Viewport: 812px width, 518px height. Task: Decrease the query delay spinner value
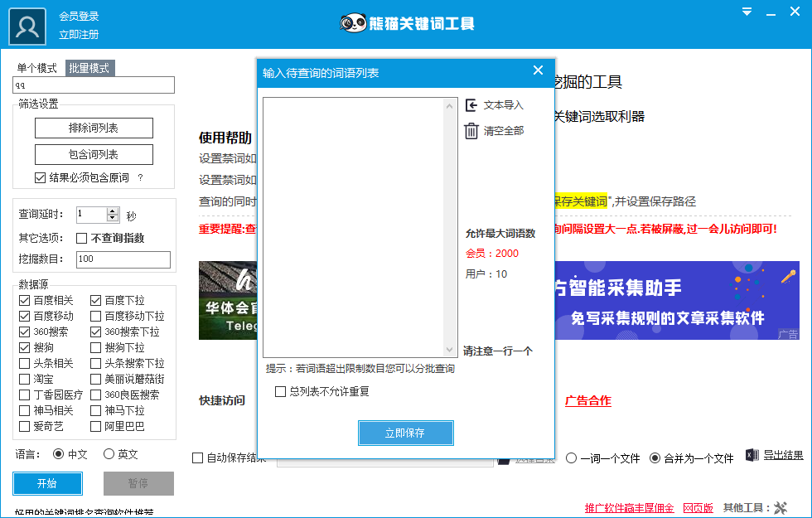[x=113, y=217]
